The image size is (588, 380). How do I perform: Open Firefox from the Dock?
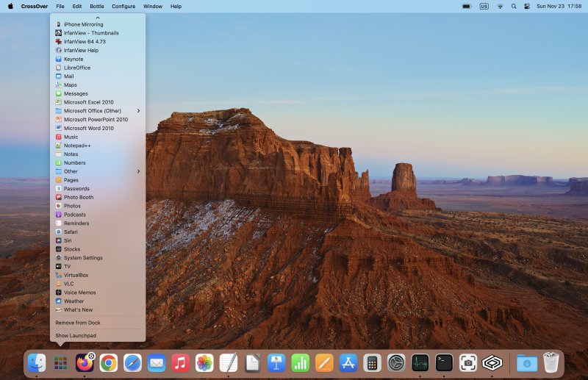[x=85, y=362]
